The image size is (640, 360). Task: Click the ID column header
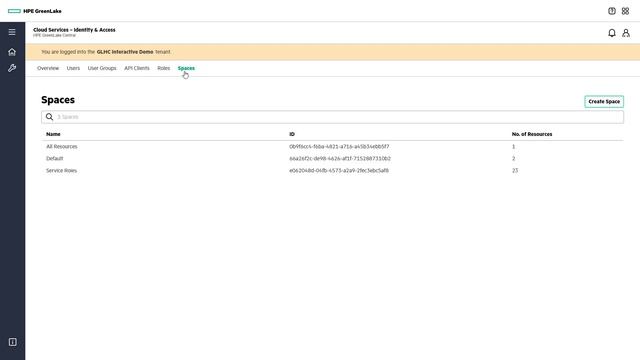click(292, 134)
